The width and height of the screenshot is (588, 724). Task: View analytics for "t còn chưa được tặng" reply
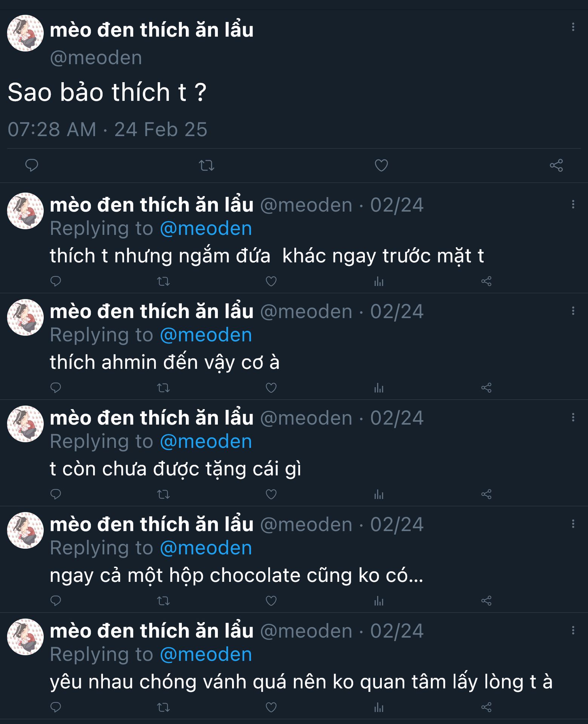tap(379, 494)
